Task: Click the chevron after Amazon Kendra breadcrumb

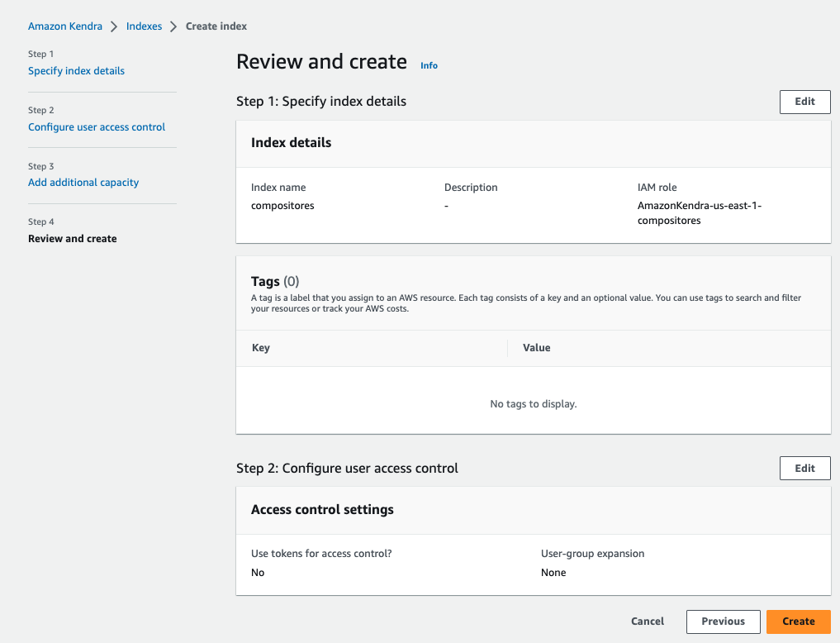Action: coord(114,26)
